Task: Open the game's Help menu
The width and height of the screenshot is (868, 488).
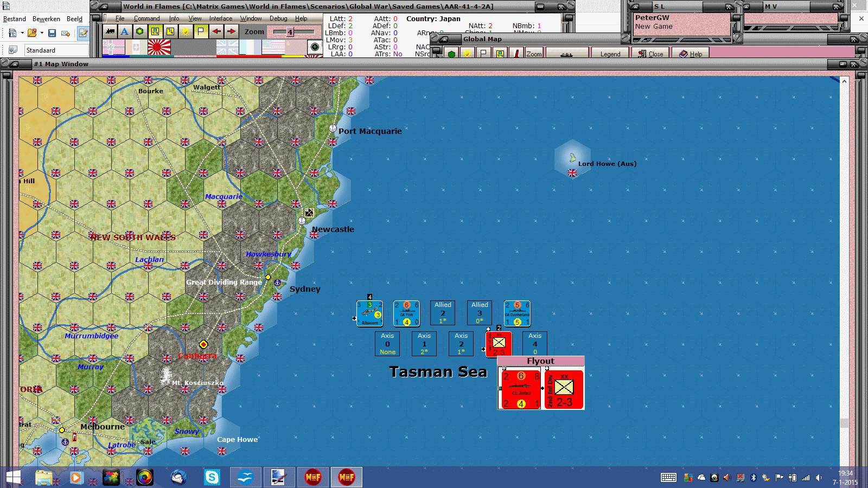Action: coord(301,18)
